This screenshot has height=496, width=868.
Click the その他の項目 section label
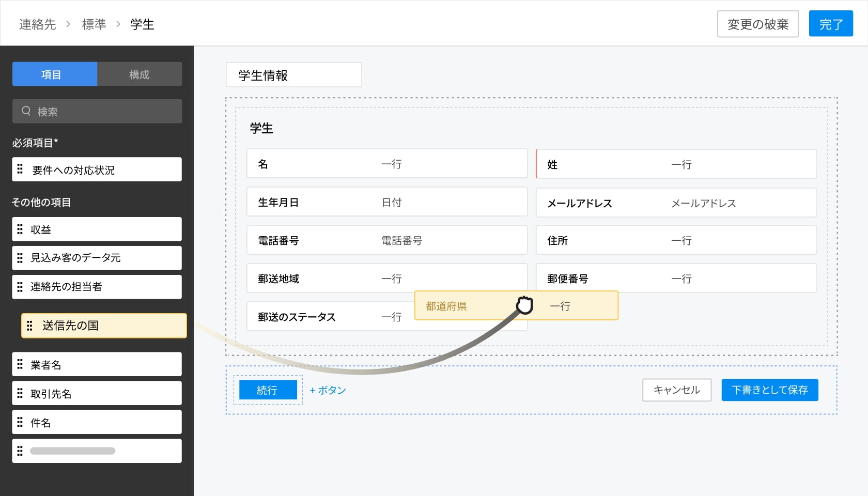click(41, 202)
